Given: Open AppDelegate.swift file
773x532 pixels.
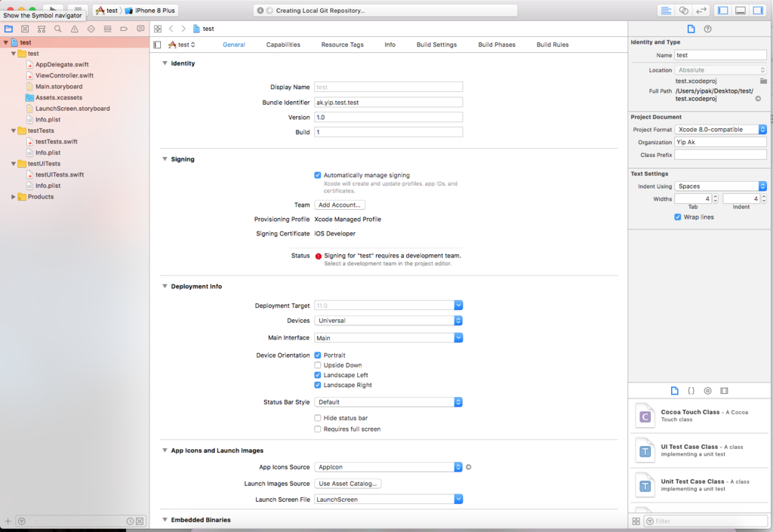Looking at the screenshot, I should tap(62, 65).
